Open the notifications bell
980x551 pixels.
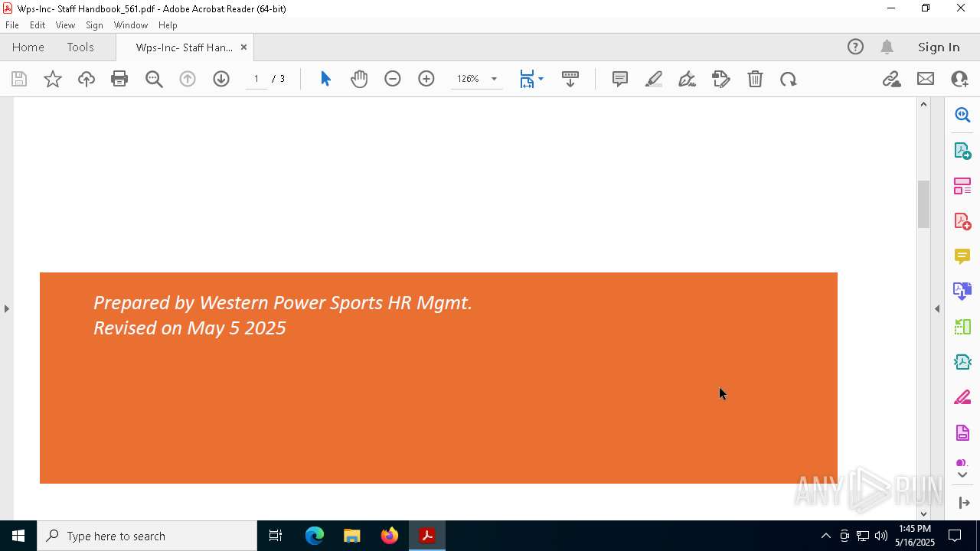[887, 47]
